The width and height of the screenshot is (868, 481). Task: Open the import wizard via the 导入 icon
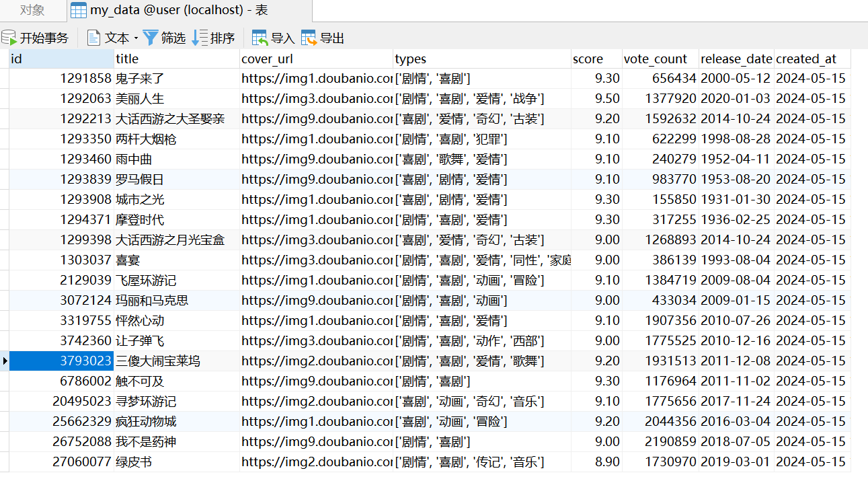click(259, 38)
